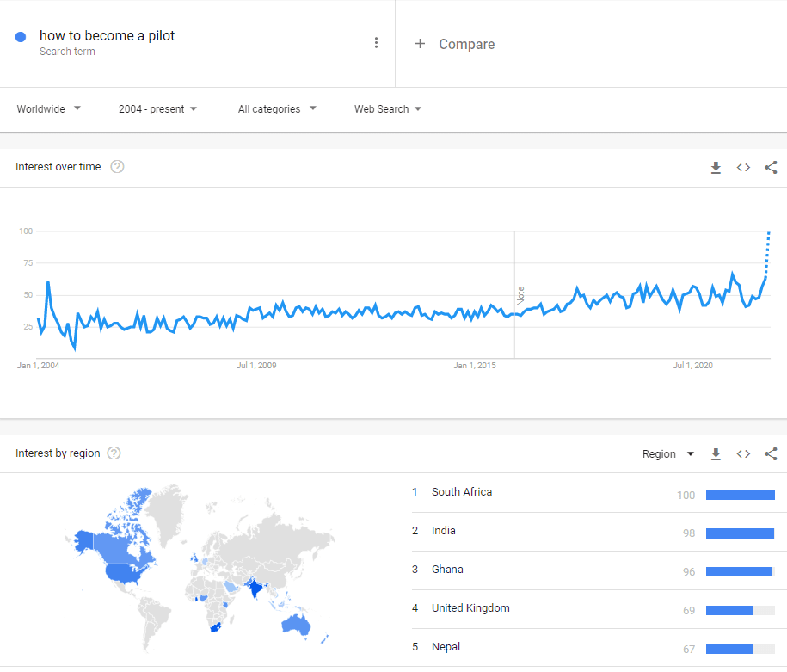Expand the 2004 - present time range
The height and width of the screenshot is (672, 787).
coord(157,109)
